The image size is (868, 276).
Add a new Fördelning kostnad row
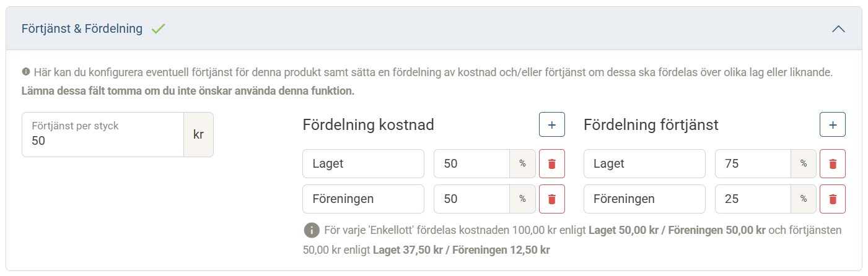click(x=551, y=124)
